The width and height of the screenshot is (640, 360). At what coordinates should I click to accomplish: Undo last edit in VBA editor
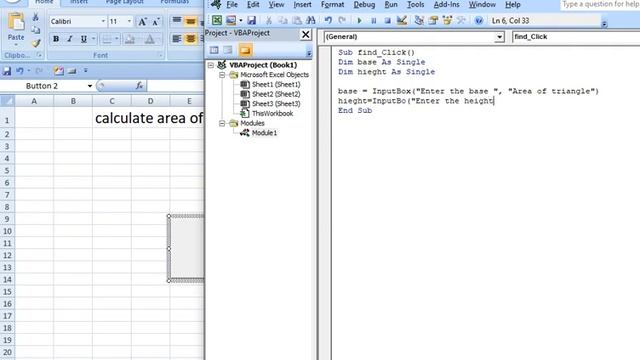point(328,20)
